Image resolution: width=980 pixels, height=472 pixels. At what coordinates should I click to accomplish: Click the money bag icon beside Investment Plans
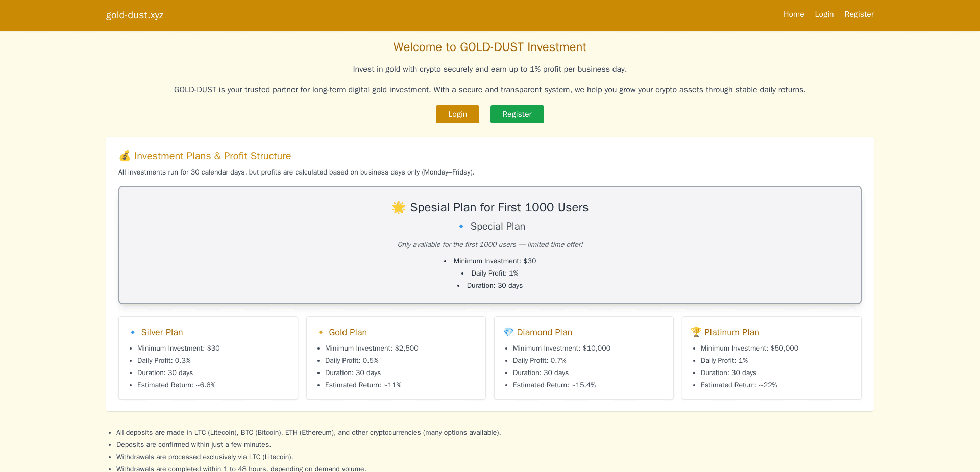[125, 156]
